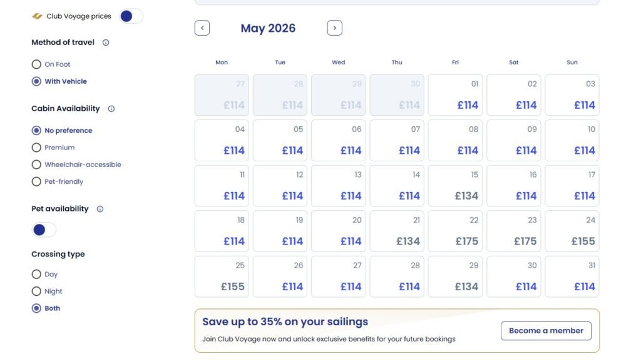The height and width of the screenshot is (364, 641).
Task: Disable the Pet availability toggle
Action: [x=43, y=230]
